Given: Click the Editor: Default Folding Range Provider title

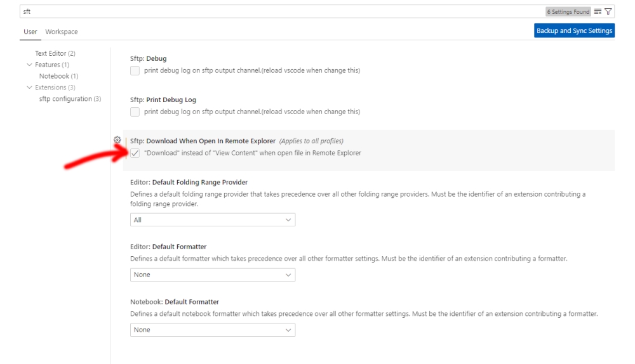Looking at the screenshot, I should [189, 183].
